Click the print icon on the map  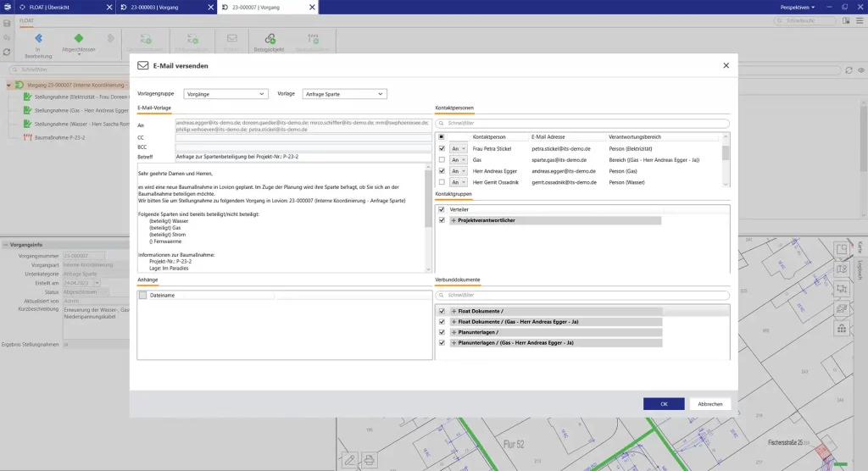(x=369, y=460)
